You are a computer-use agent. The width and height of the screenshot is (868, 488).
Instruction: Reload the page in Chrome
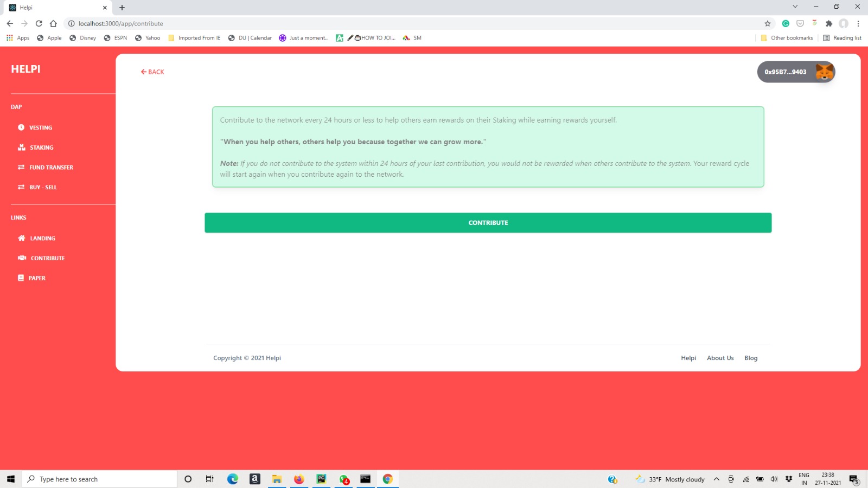[x=39, y=23]
